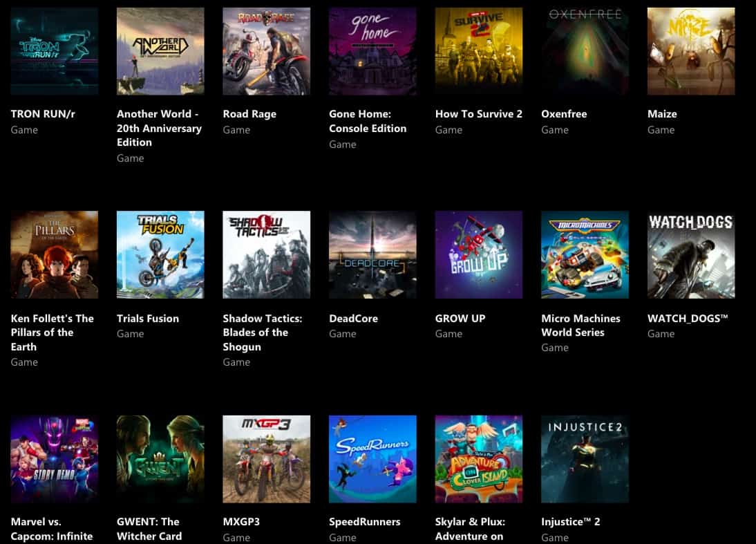Viewport: 756px width, 544px height.
Task: Select the How To Survive 2 thumbnail
Action: [479, 51]
